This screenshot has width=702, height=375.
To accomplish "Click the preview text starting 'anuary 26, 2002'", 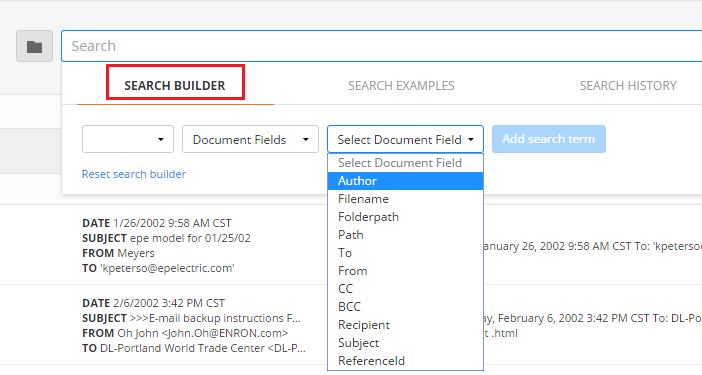I will pos(592,246).
